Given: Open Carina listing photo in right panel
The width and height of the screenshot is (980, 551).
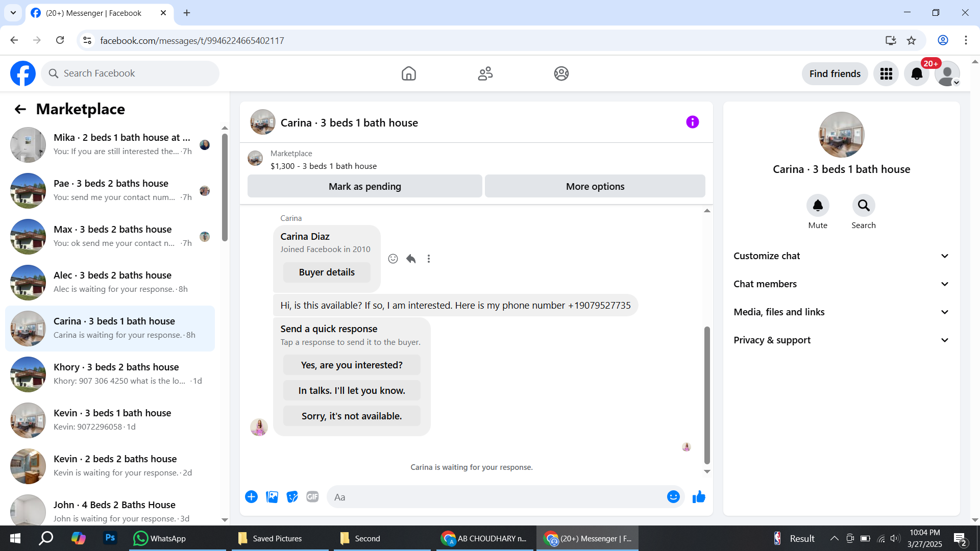Looking at the screenshot, I should tap(841, 135).
